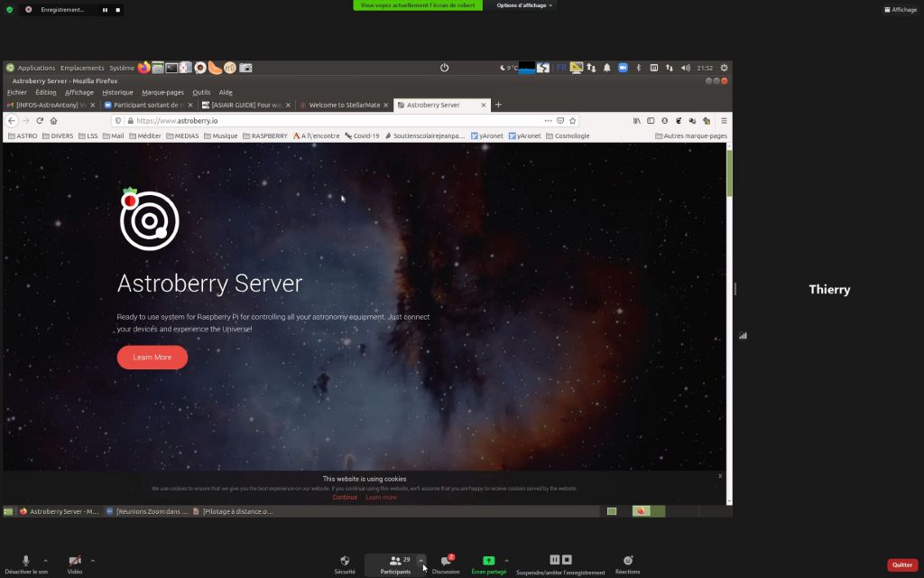Viewport: 924px width, 578px height.
Task: Expand audio options arrow beside microphone
Action: click(x=45, y=561)
